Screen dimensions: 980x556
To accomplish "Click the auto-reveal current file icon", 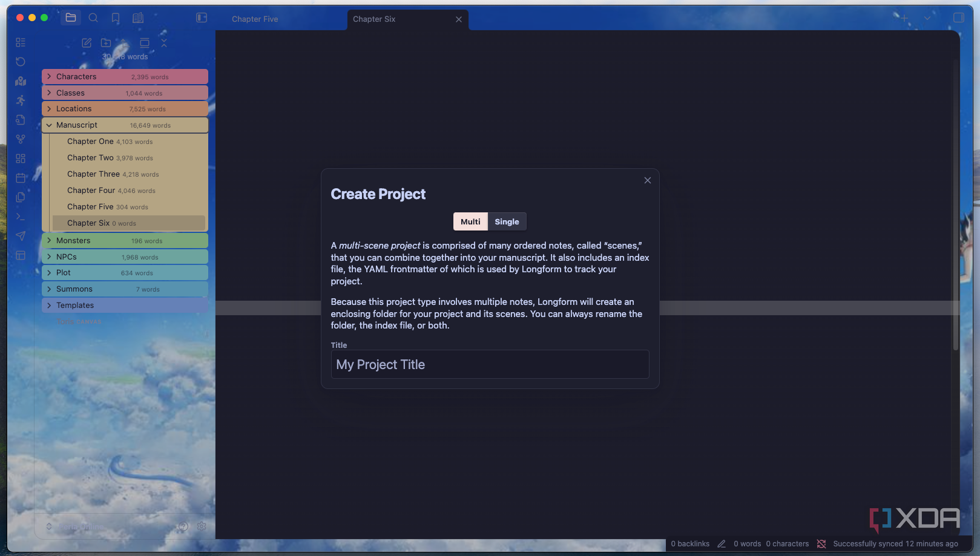I will (x=145, y=42).
